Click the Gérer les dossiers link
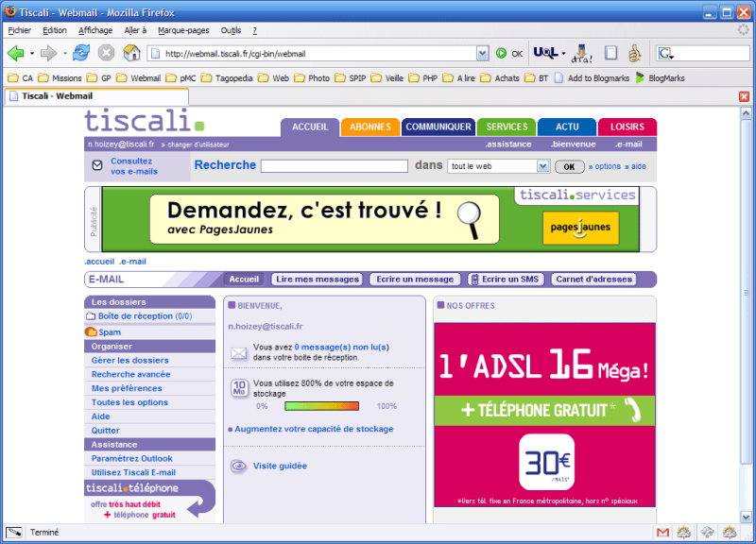Image resolution: width=756 pixels, height=544 pixels. [130, 361]
